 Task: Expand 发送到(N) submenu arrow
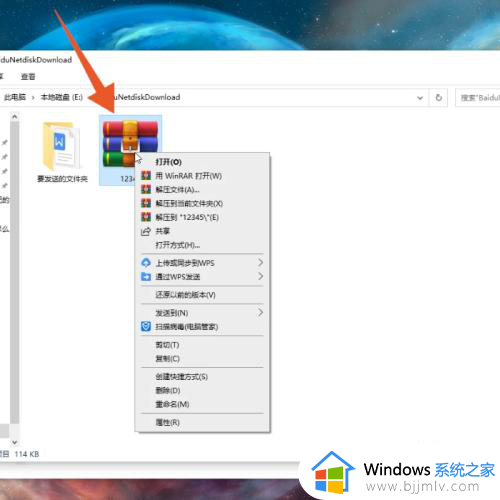[x=260, y=313]
